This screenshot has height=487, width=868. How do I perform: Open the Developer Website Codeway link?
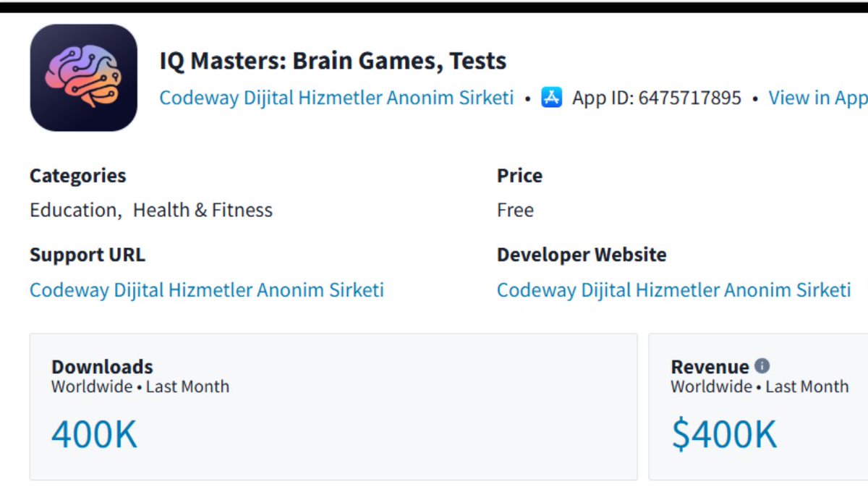click(x=674, y=290)
